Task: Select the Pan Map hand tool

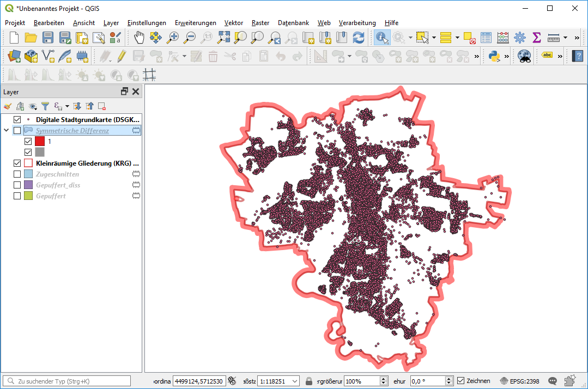Action: click(x=140, y=38)
